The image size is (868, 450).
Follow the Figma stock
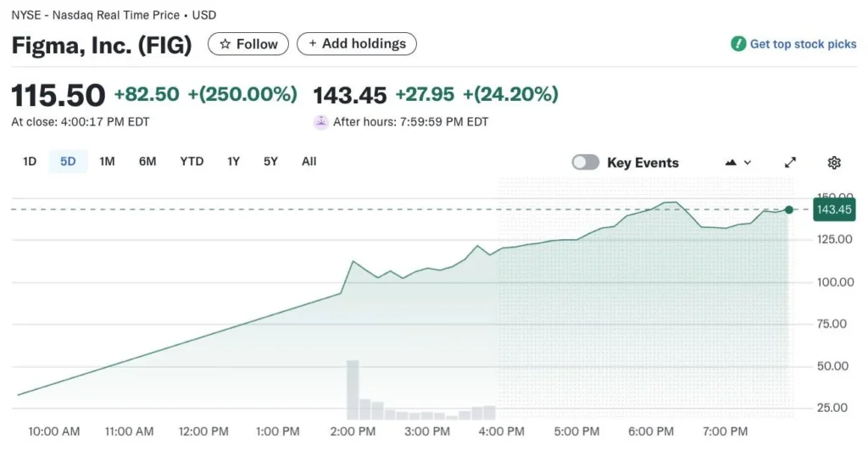point(248,44)
